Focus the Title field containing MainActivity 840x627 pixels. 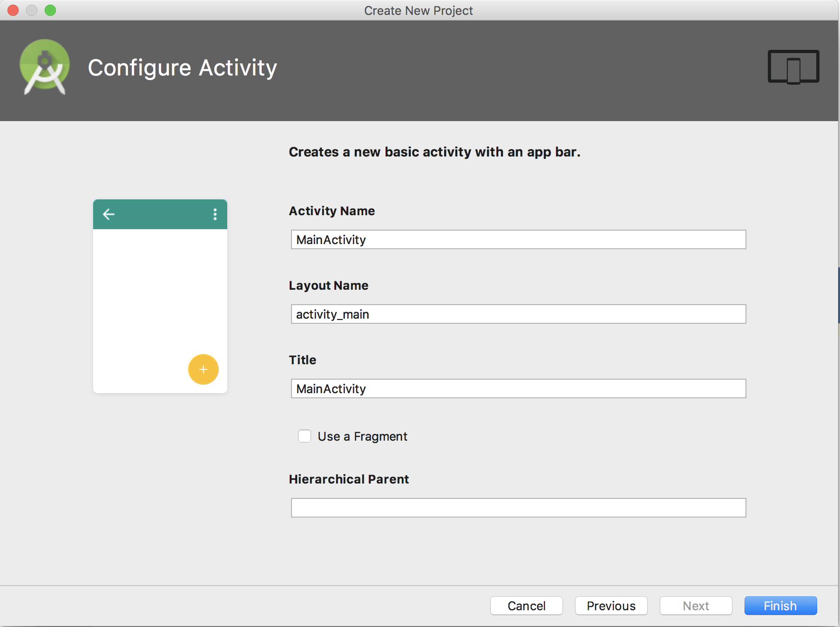(518, 388)
